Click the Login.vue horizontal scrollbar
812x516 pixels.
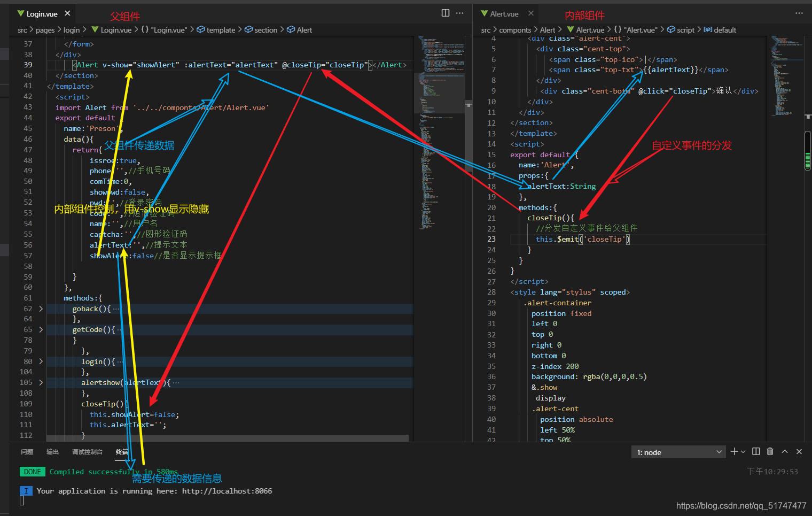(x=228, y=438)
